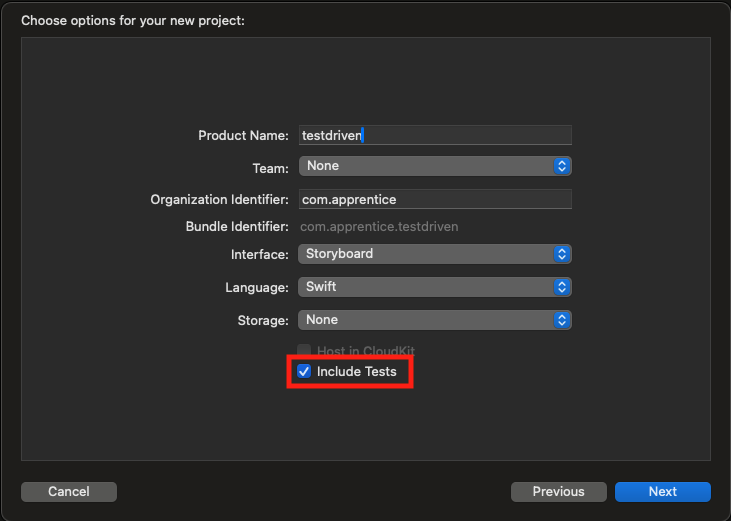Go back with the Previous button
The image size is (731, 521).
[559, 492]
